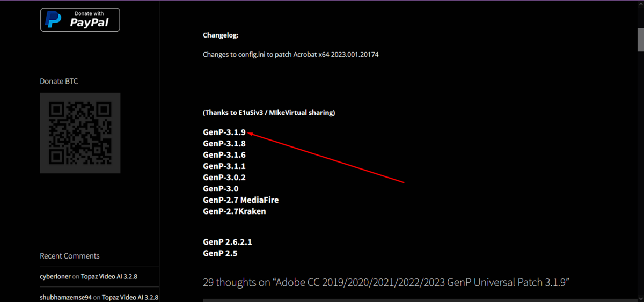Click the cyberloner commenter name
The width and height of the screenshot is (644, 302).
pos(56,276)
